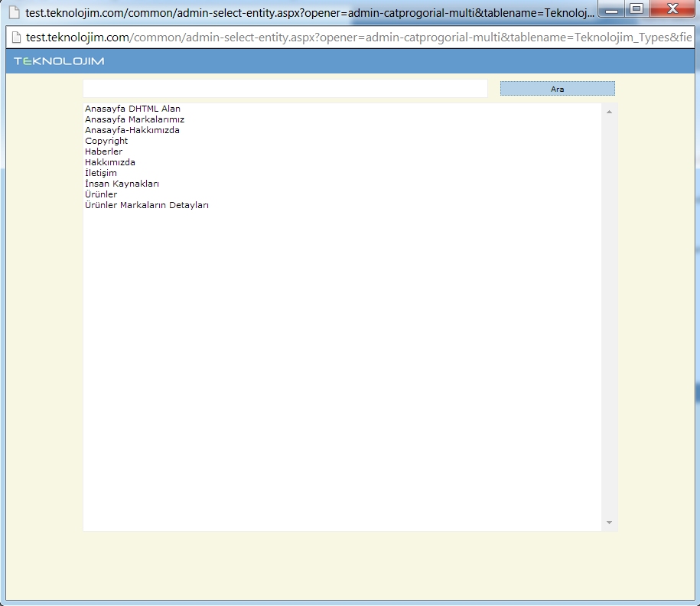Choose İletişim in the list
Screen dimensions: 700x606
[101, 173]
